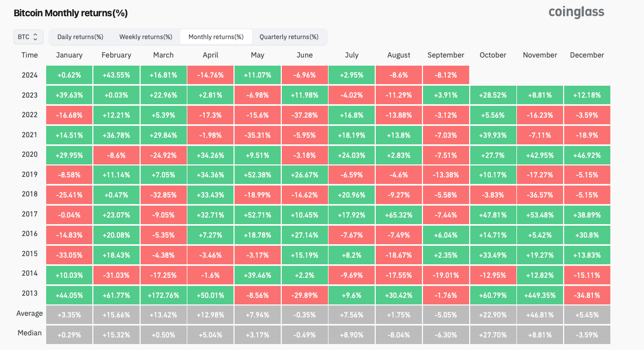Screen dimensions: 644x350
Task: Click the Average row label
Action: pyautogui.click(x=29, y=313)
